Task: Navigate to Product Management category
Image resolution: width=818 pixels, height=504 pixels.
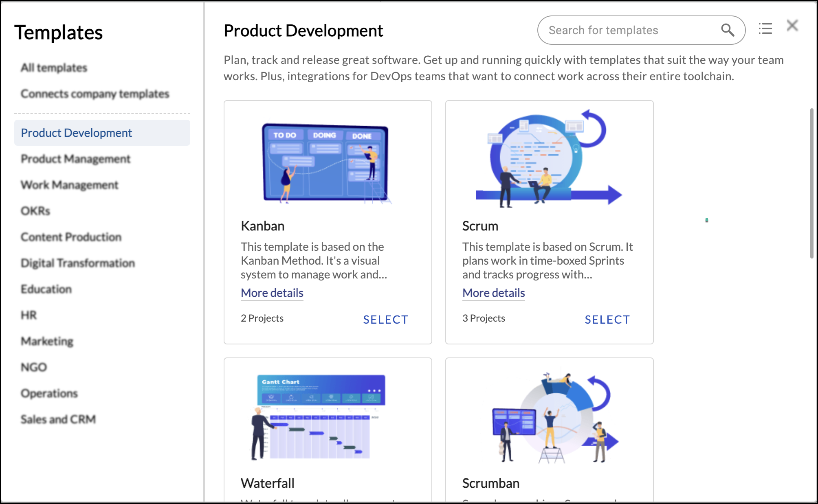Action: pyautogui.click(x=76, y=159)
